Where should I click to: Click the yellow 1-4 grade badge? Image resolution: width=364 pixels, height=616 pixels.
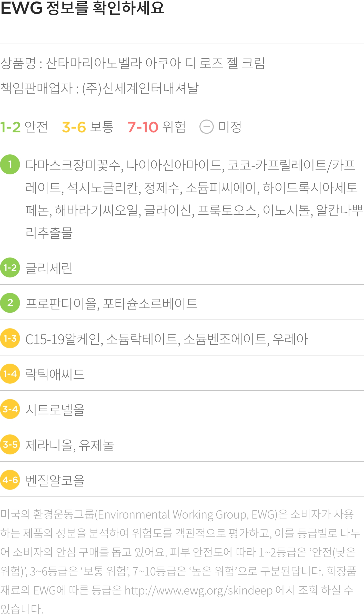click(10, 374)
